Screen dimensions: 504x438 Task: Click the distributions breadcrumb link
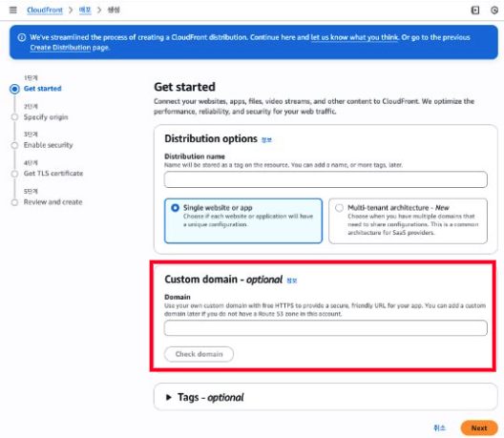tap(85, 10)
